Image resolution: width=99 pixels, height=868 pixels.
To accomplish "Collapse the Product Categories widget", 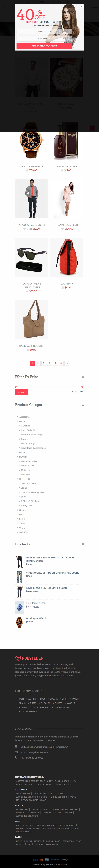I will coord(83,405).
